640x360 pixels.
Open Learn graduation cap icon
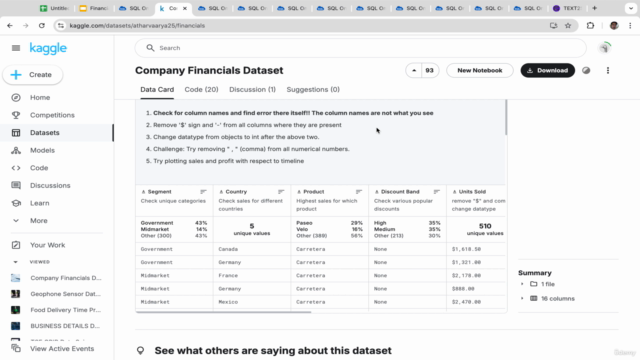point(16,203)
